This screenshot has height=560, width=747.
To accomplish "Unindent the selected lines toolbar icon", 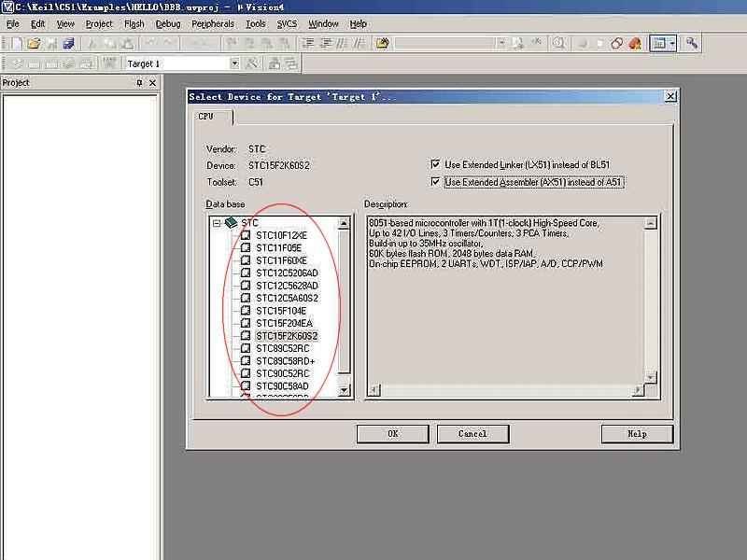I will [x=326, y=44].
